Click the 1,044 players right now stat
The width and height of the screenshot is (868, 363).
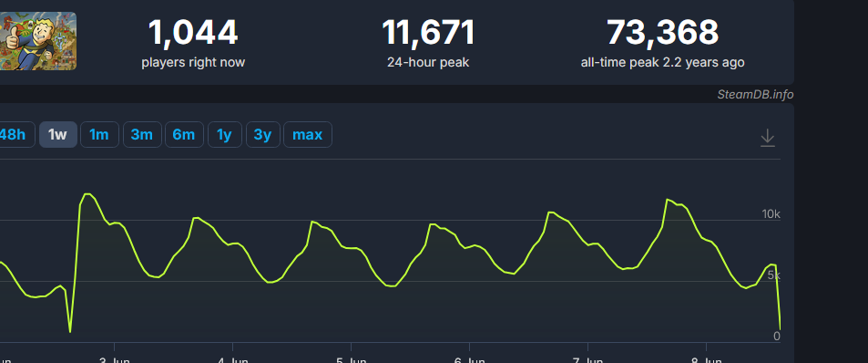tap(193, 43)
